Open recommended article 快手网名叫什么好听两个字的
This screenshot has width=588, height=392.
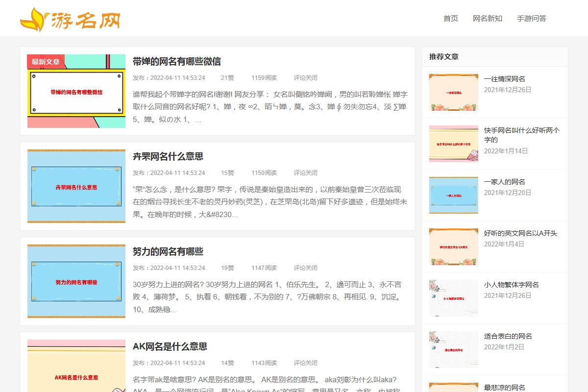point(522,135)
